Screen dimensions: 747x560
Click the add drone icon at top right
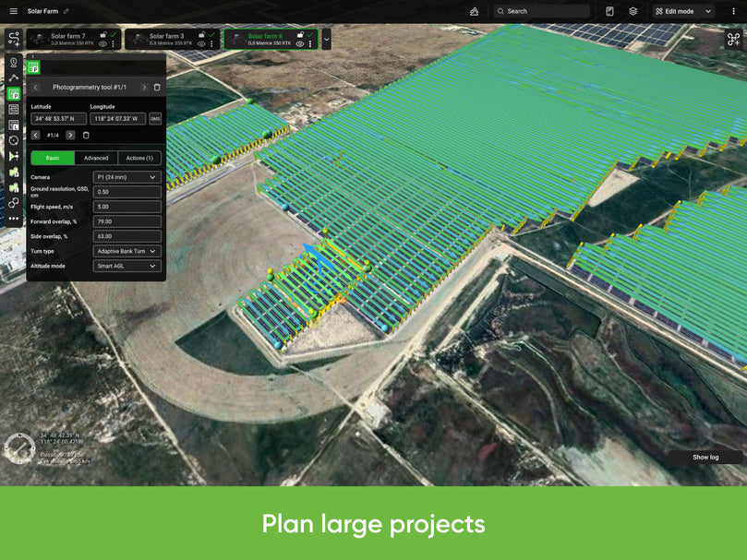733,39
